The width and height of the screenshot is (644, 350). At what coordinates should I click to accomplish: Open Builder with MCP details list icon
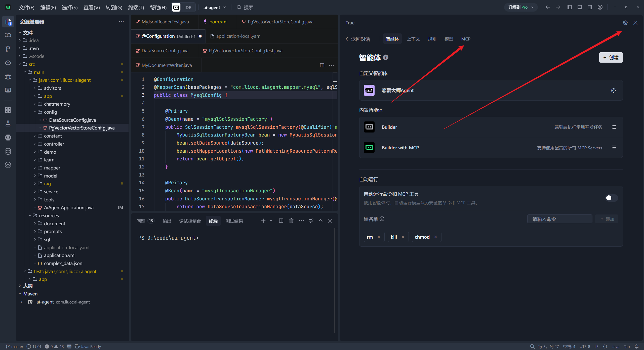pyautogui.click(x=614, y=148)
